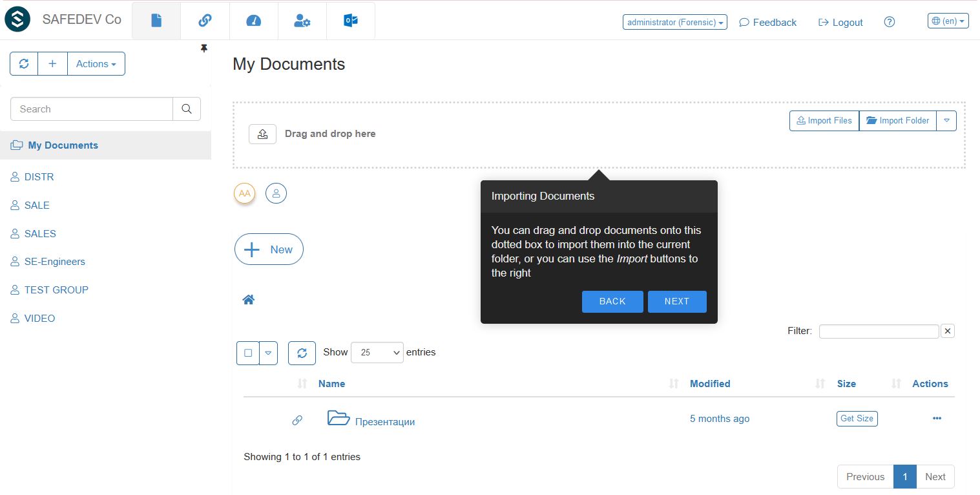The width and height of the screenshot is (980, 495).
Task: Click the sidebar plus add button
Action: 53,64
